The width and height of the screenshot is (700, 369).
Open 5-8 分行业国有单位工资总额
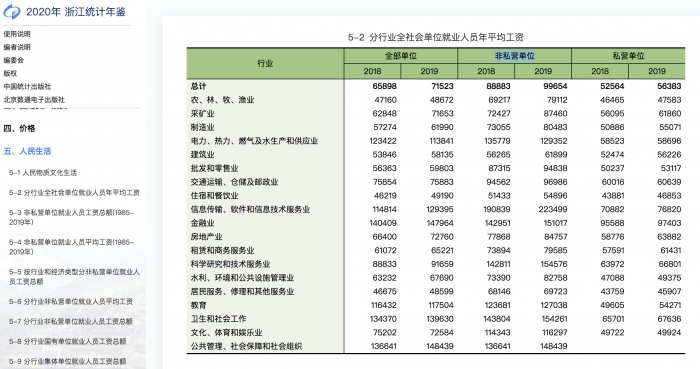[x=67, y=341]
